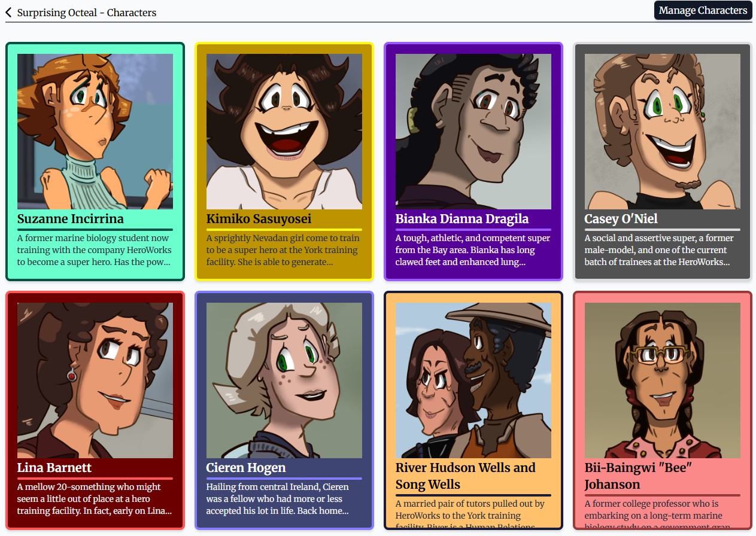Click Casey O'Niel's portrait thumbnail
The width and height of the screenshot is (756, 536).
[663, 132]
